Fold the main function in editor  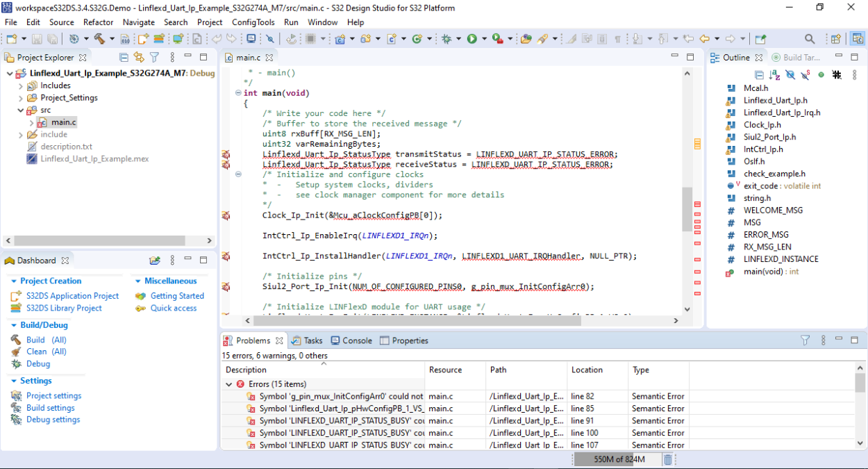238,93
